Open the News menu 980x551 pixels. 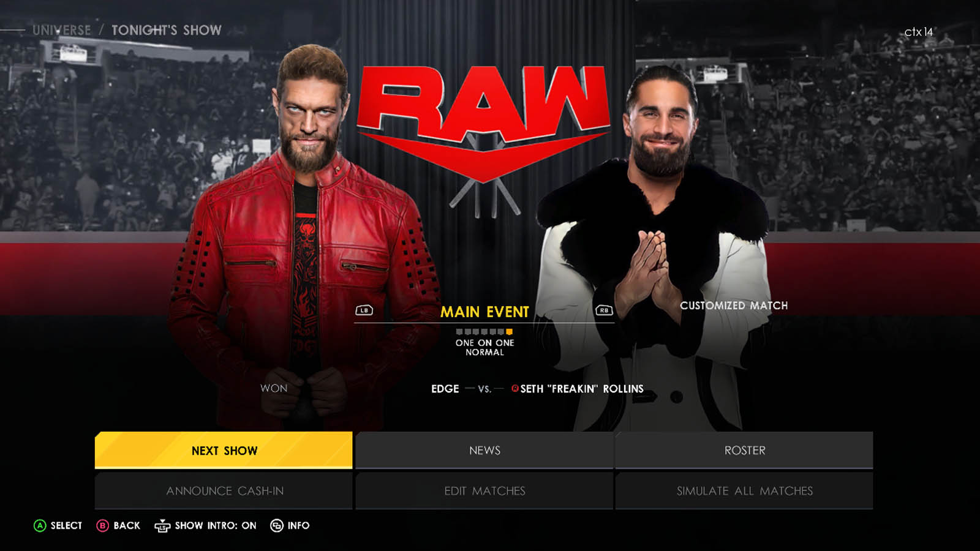[484, 450]
